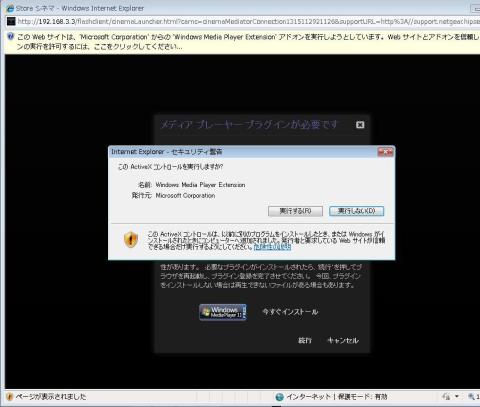
Task: Close the Internet Explorer security warning dialog
Action: coord(385,152)
